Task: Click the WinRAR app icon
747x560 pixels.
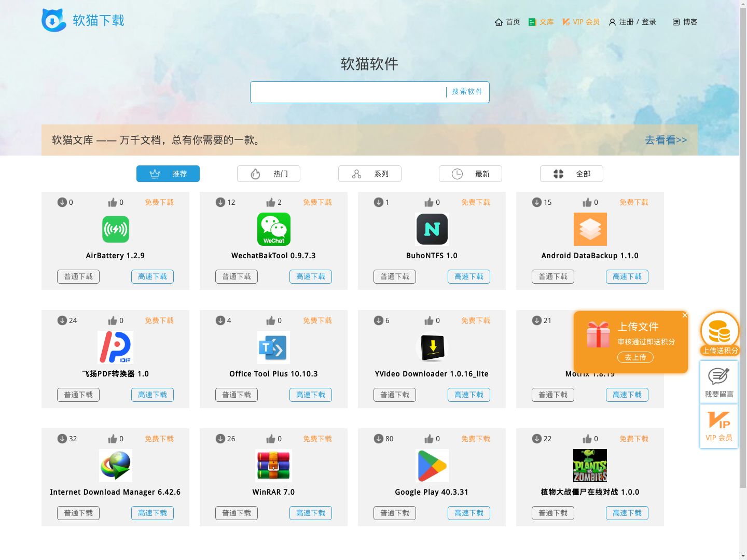Action: (x=274, y=466)
